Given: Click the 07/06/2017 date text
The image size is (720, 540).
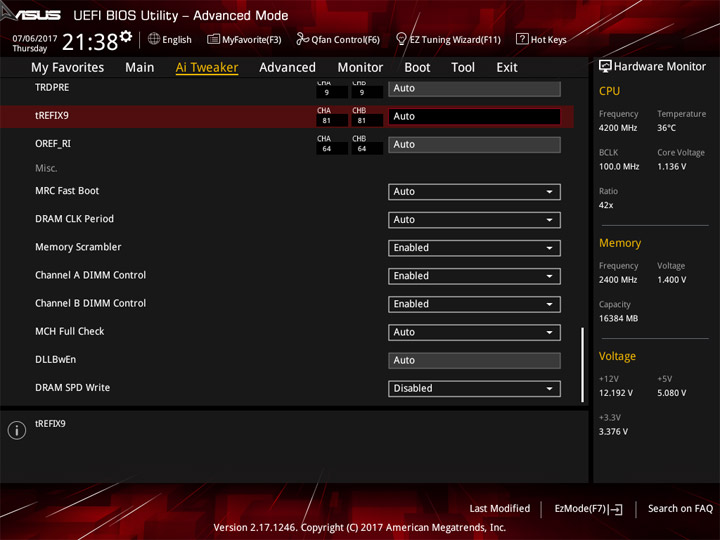Looking at the screenshot, I should coord(34,39).
